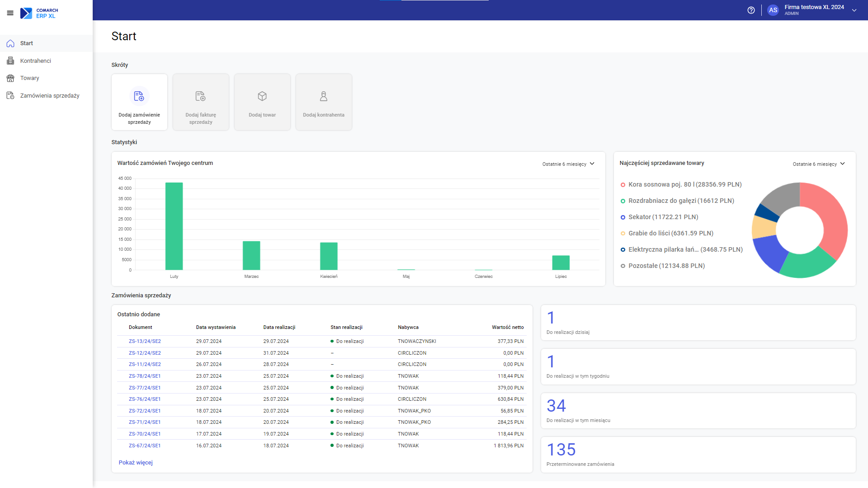The height and width of the screenshot is (488, 868).
Task: Open order ZS-11/24/SE2
Action: [x=145, y=365]
